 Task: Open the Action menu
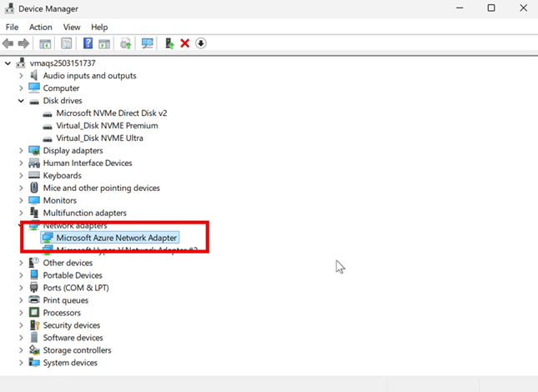tap(40, 28)
